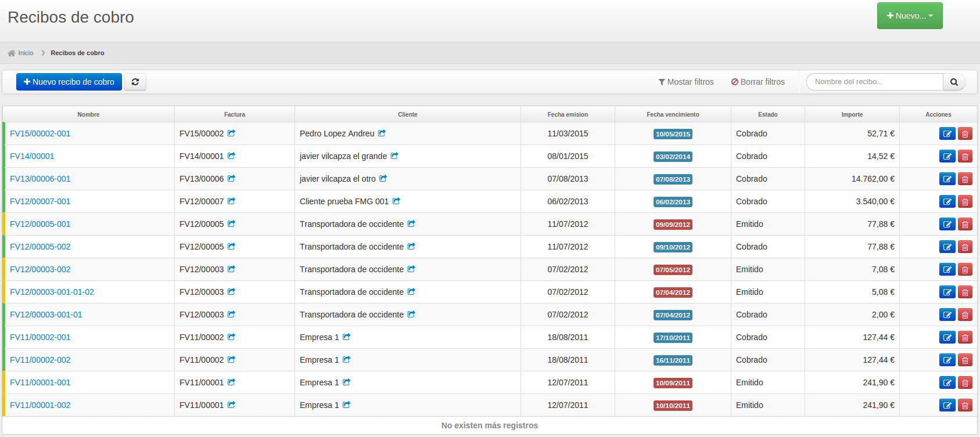Edit receipt FV11/00001-002
Viewport: 980px width, 437px height.
(x=947, y=405)
